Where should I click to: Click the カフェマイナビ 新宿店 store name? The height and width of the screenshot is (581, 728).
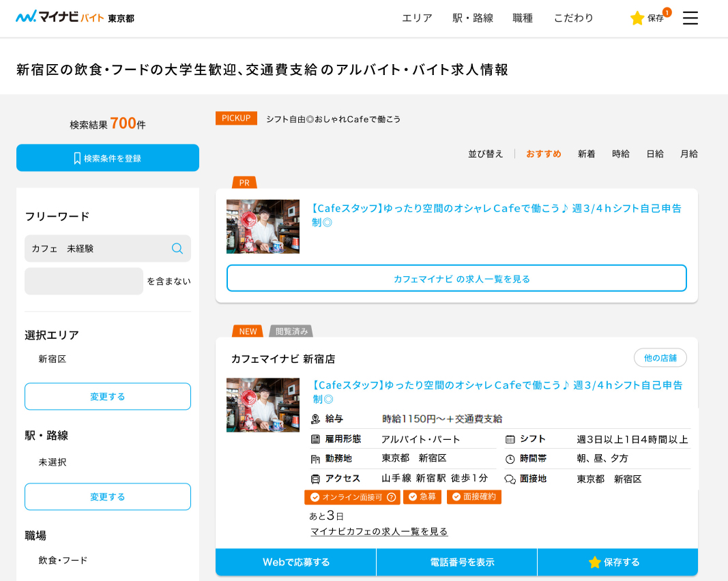[283, 359]
